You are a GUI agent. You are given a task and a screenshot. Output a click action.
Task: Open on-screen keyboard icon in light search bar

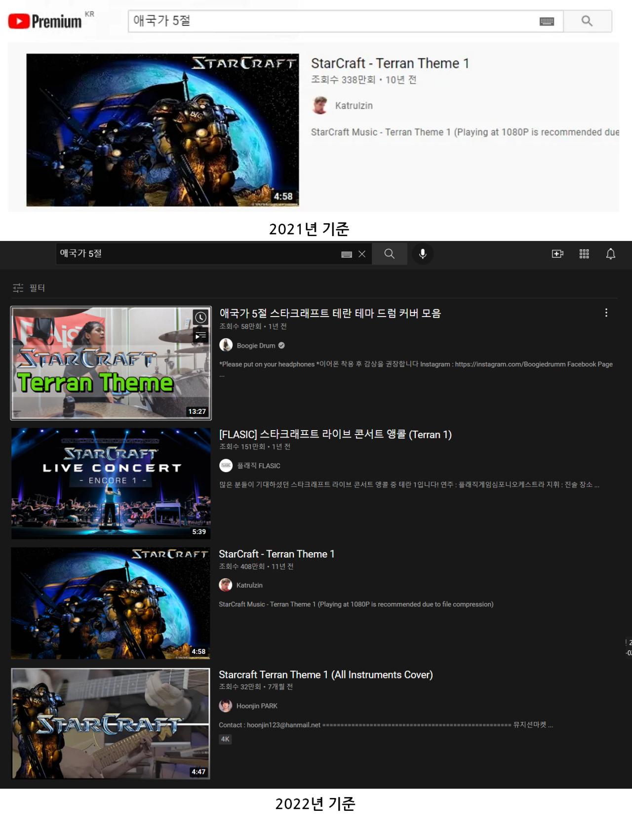click(547, 21)
